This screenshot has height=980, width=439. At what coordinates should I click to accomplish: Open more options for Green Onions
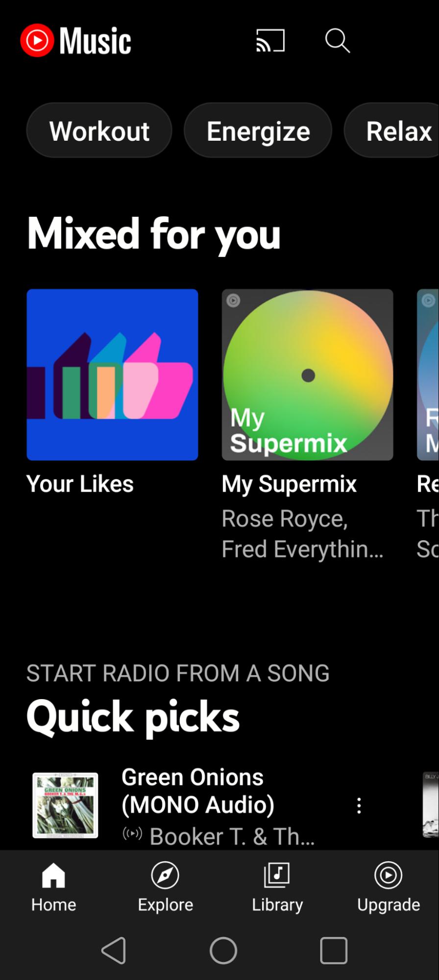(x=359, y=805)
